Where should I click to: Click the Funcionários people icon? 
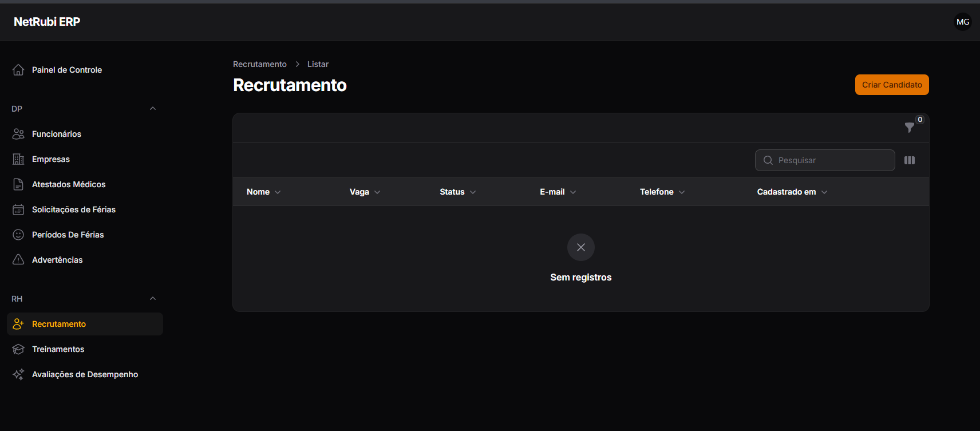[x=18, y=134]
